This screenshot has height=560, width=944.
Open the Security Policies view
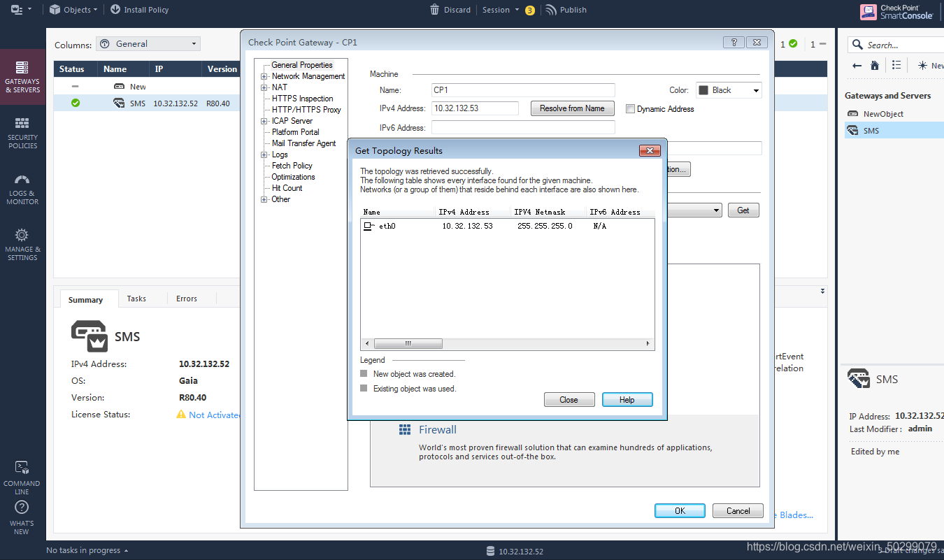coord(22,133)
